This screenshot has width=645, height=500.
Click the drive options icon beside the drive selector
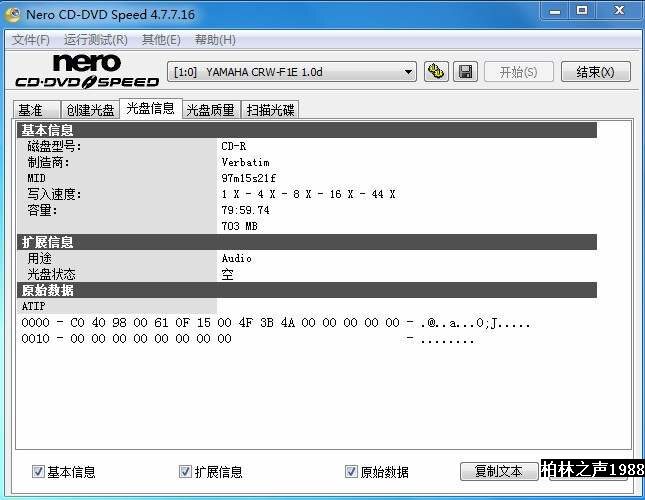click(436, 72)
